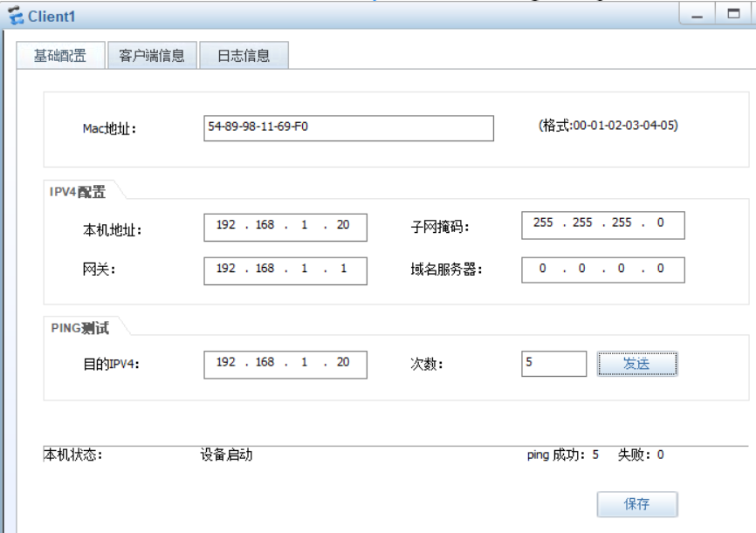The height and width of the screenshot is (533, 756).
Task: Click the 失败: 0 status text
Action: (x=641, y=454)
